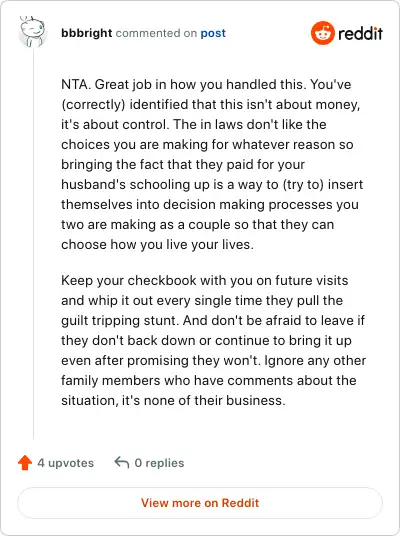Click the bbbright Snoo avatar
Image resolution: width=400 pixels, height=536 pixels.
point(32,31)
